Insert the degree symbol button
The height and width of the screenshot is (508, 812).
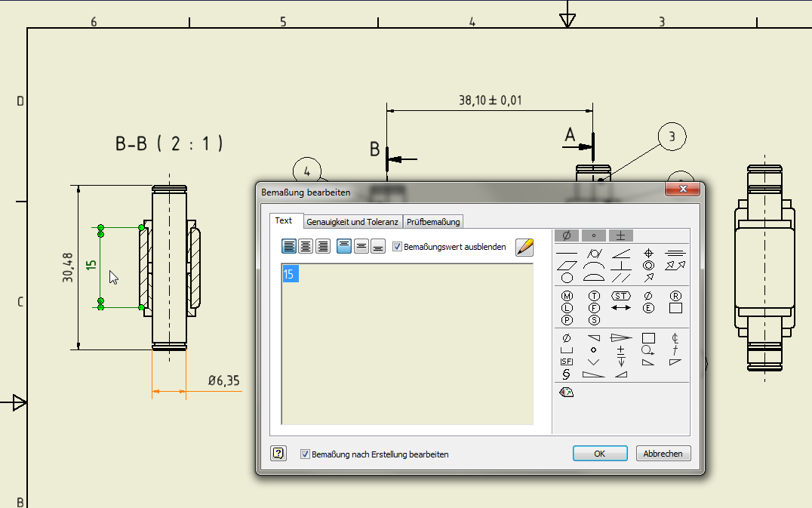tap(593, 236)
